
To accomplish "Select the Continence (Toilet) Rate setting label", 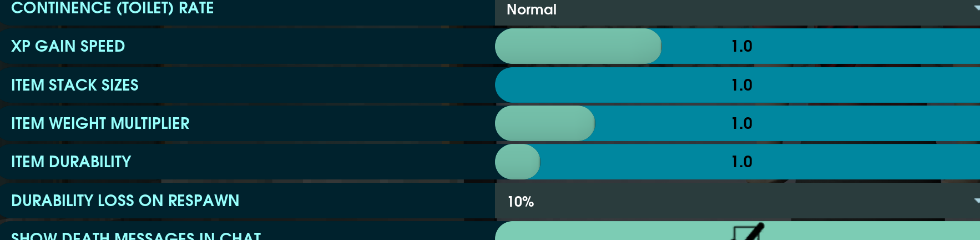I will tap(112, 8).
